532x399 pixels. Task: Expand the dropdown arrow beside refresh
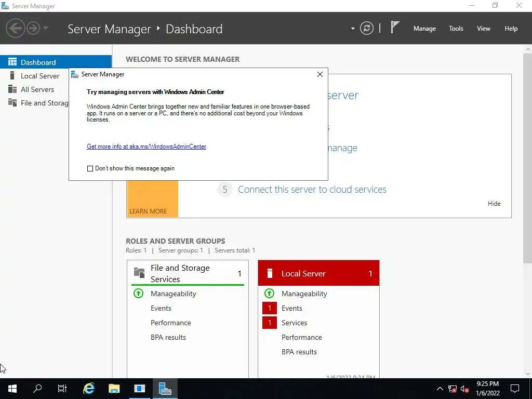[x=353, y=29]
